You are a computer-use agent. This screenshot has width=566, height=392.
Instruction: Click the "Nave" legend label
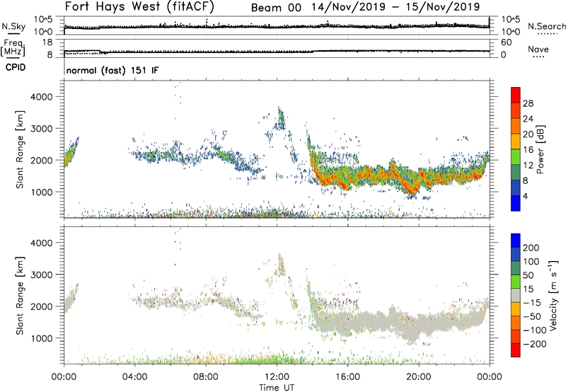click(538, 50)
